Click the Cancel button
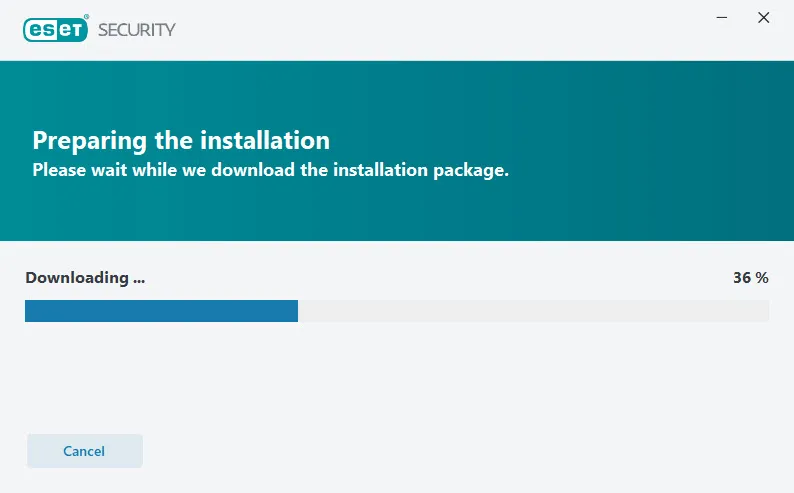The image size is (794, 493). click(x=85, y=450)
